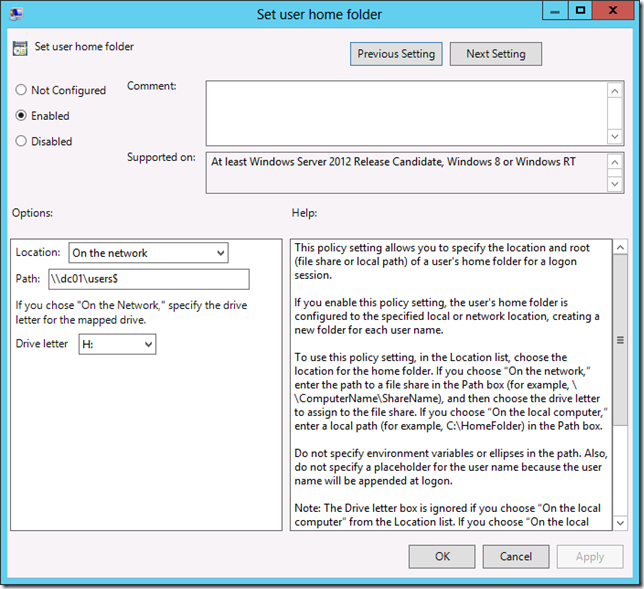Click Help panel scroll up arrow
This screenshot has width=644, height=589.
click(619, 247)
